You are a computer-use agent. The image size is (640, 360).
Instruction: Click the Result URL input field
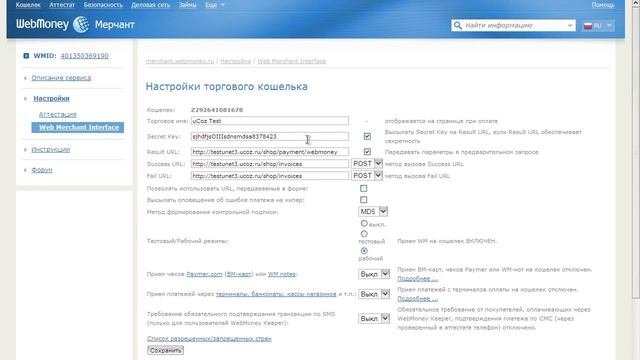(270, 152)
